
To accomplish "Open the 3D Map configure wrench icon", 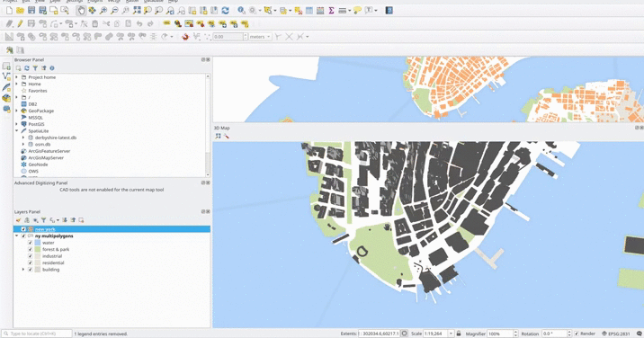I will pos(226,136).
